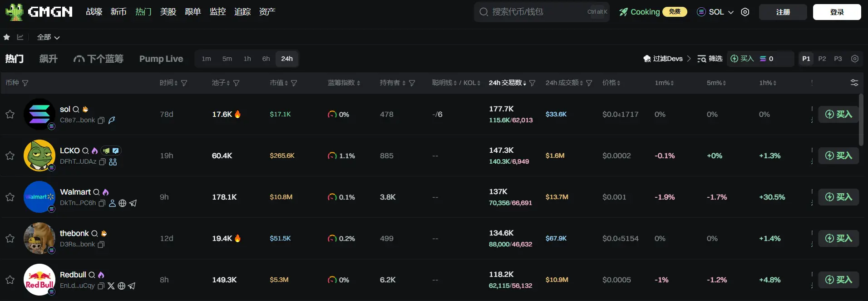
Task: Open Redbull Telegram link icon
Action: pos(132,286)
